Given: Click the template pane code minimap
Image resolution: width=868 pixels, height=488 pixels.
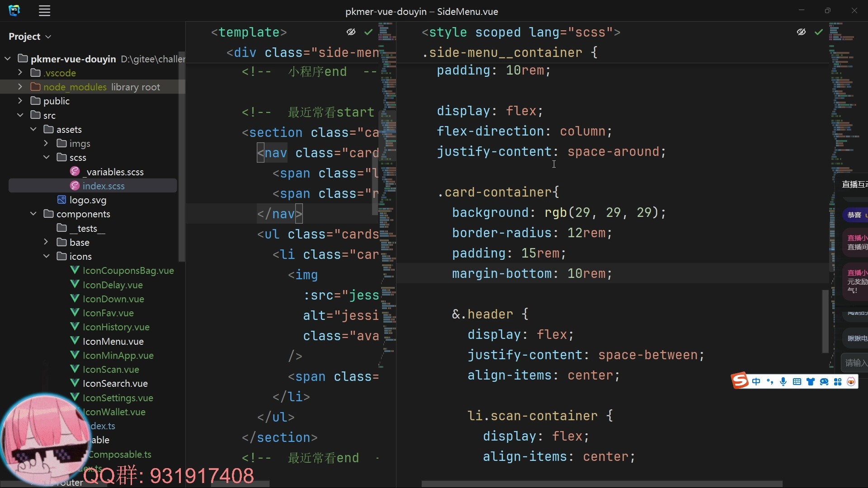Looking at the screenshot, I should 387,194.
